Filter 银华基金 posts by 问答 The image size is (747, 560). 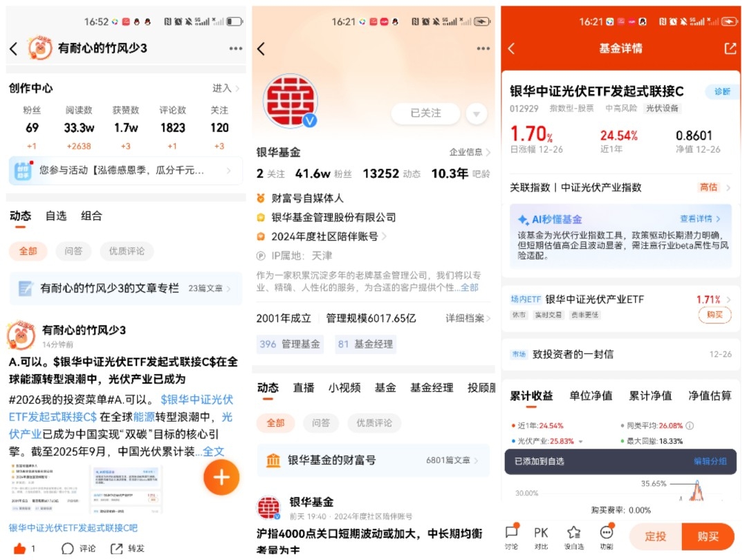[x=321, y=423]
